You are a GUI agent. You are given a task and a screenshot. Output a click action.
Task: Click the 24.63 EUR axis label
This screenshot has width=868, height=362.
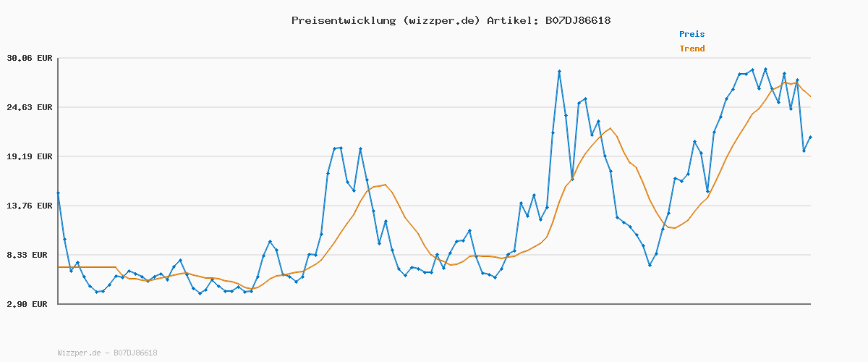pyautogui.click(x=30, y=107)
